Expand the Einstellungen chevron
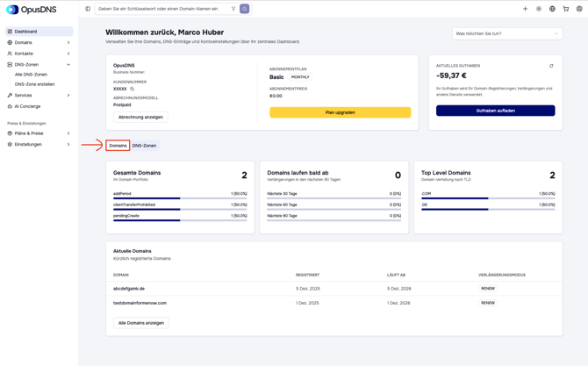 click(x=68, y=144)
